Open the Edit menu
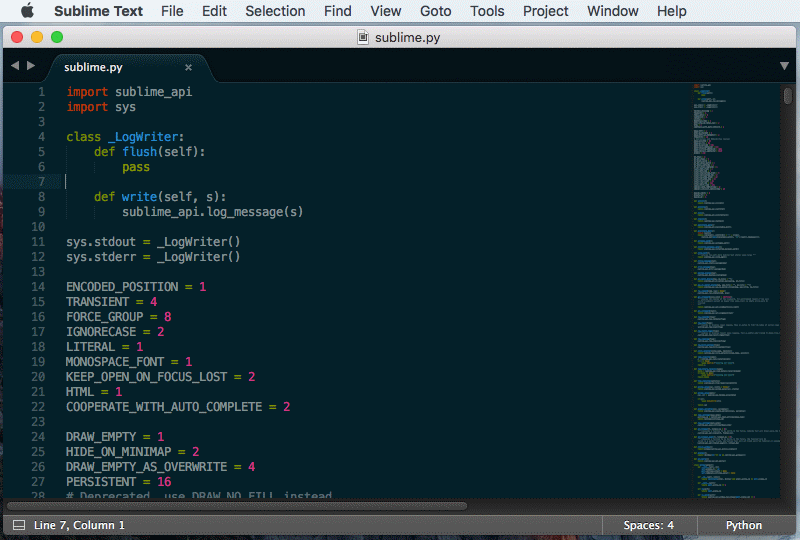The image size is (800, 540). click(x=214, y=11)
